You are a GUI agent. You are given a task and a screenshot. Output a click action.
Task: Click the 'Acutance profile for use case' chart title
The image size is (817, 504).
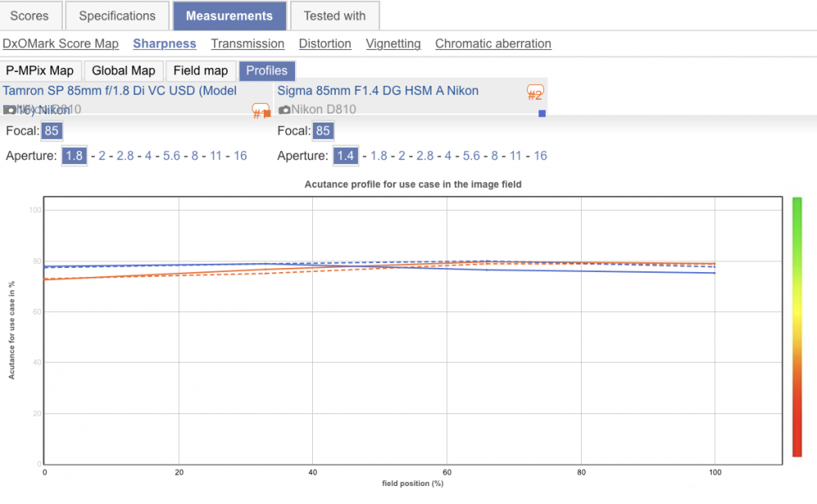click(413, 184)
